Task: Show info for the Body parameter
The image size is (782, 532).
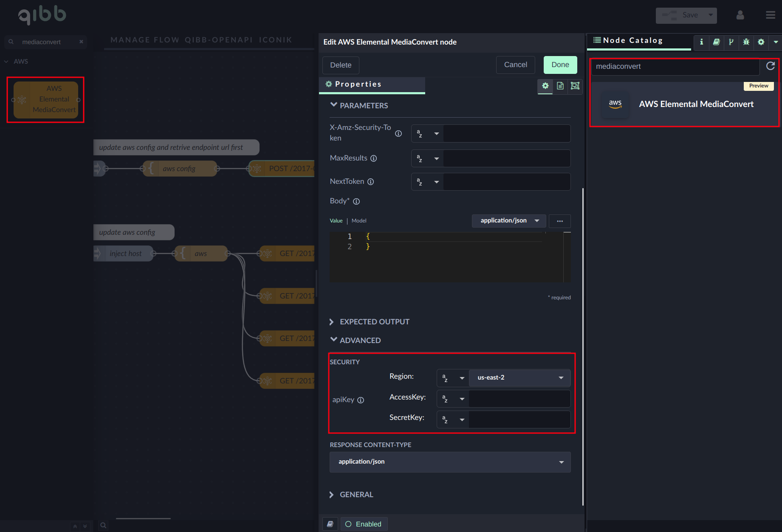Action: pyautogui.click(x=356, y=202)
